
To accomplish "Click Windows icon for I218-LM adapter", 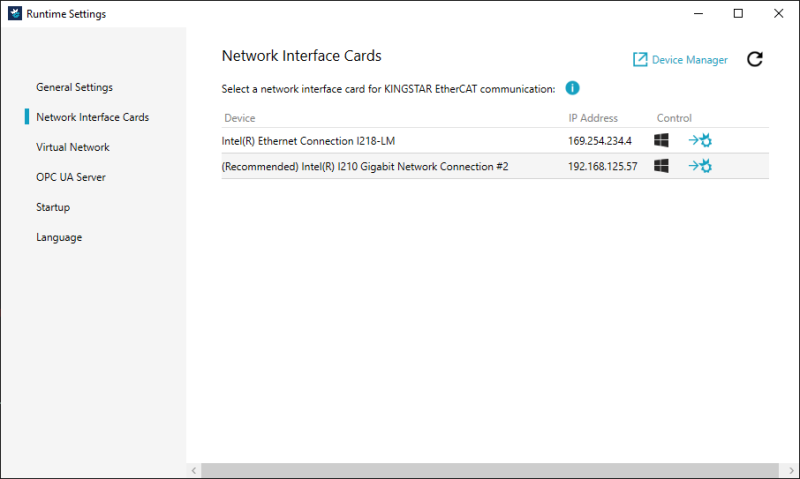I will pyautogui.click(x=661, y=141).
